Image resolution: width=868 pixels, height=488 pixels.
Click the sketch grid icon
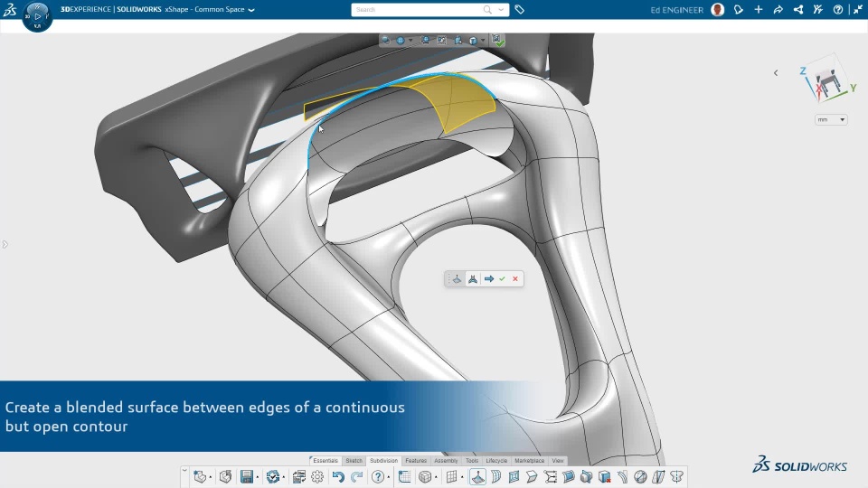click(x=405, y=476)
